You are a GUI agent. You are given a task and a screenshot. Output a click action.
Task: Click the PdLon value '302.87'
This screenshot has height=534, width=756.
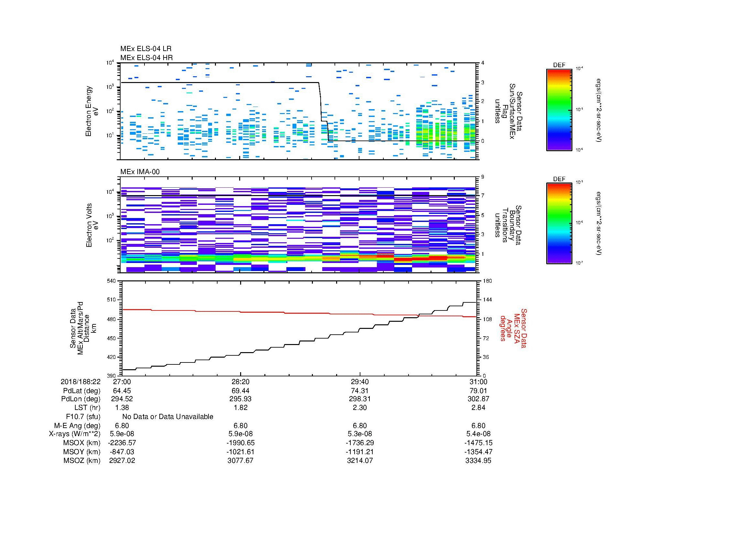pos(478,399)
